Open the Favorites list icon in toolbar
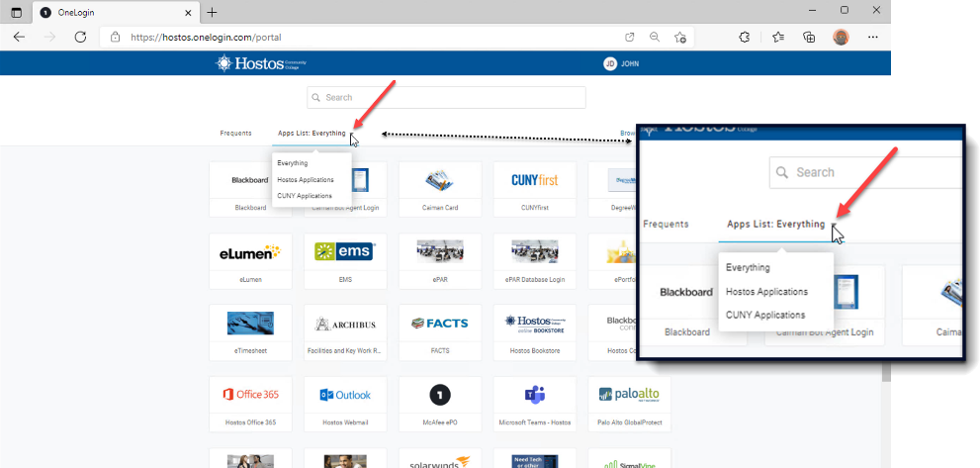 (x=778, y=37)
